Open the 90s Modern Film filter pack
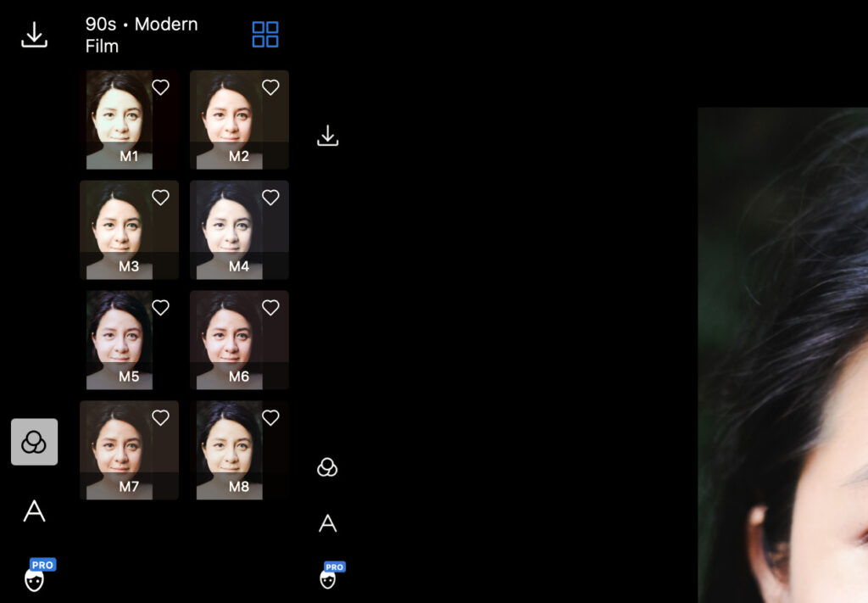Viewport: 868px width, 603px height. pos(140,35)
